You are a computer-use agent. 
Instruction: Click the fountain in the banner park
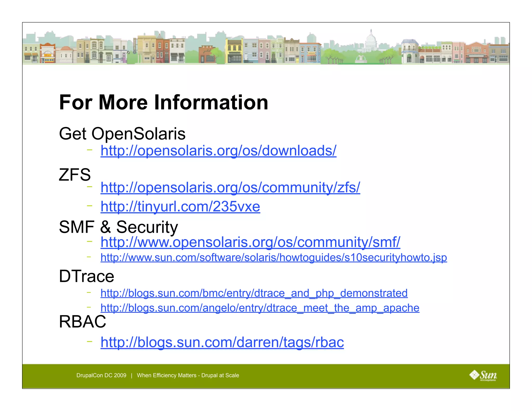pyautogui.click(x=361, y=59)
